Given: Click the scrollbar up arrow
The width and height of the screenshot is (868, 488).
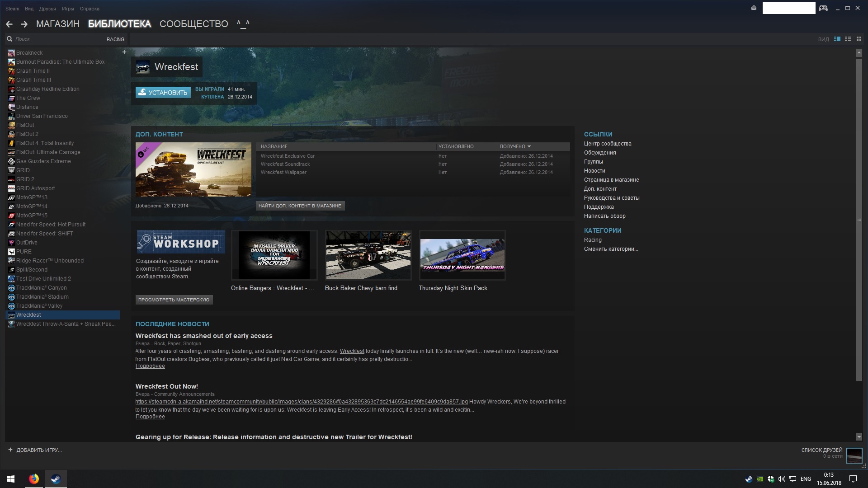Looking at the screenshot, I should pyautogui.click(x=859, y=53).
